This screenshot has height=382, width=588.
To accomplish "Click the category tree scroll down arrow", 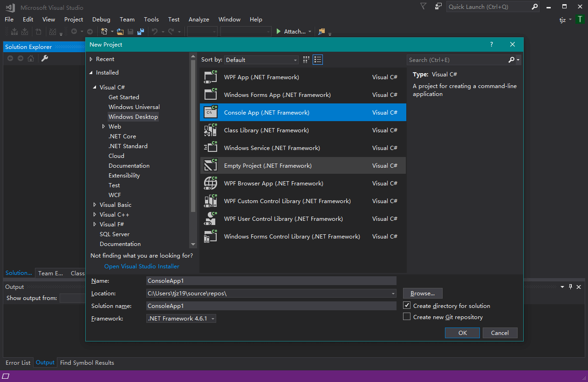I will click(x=193, y=244).
